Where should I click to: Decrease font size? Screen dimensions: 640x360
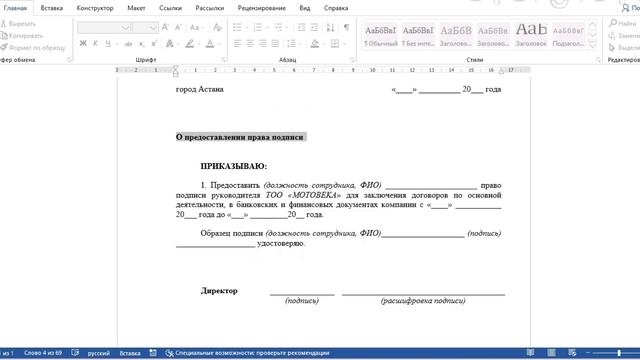[178, 27]
